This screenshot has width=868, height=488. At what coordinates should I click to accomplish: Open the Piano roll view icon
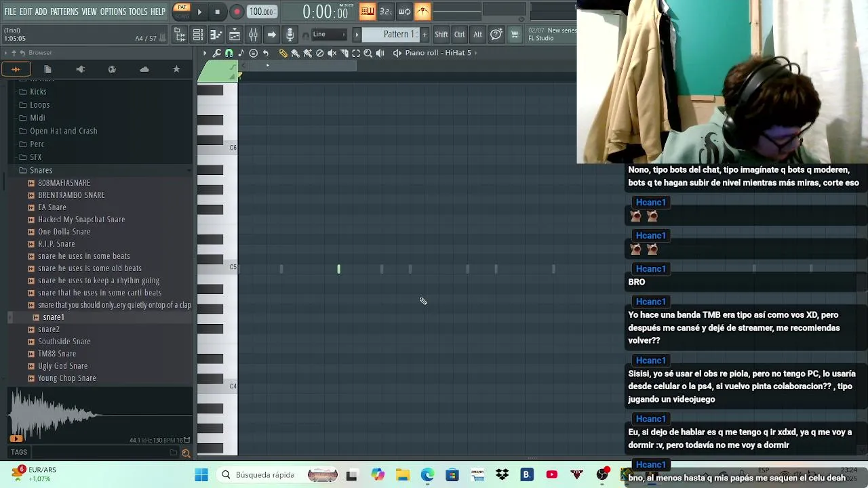coord(216,35)
